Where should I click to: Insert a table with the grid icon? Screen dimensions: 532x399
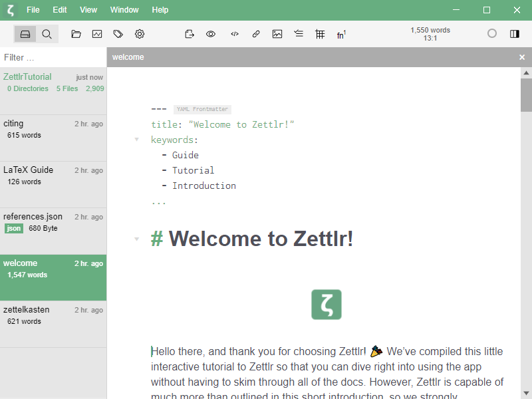pos(320,34)
